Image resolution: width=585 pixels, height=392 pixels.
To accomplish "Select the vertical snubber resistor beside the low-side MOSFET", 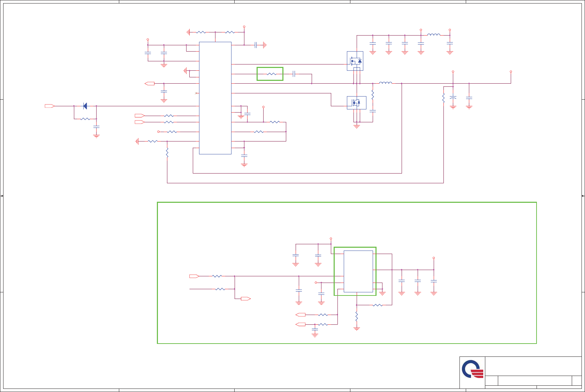I will pos(373,95).
